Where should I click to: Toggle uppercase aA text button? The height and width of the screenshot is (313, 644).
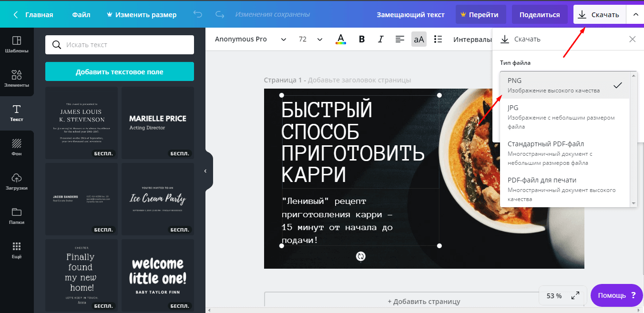pos(419,39)
